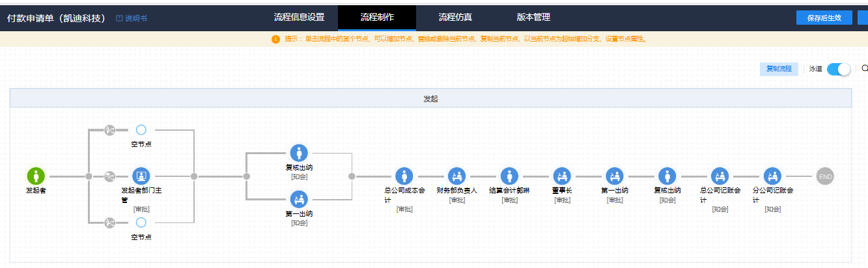Open the condition icon before upper 空节点
This screenshot has width=868, height=268.
point(109,130)
